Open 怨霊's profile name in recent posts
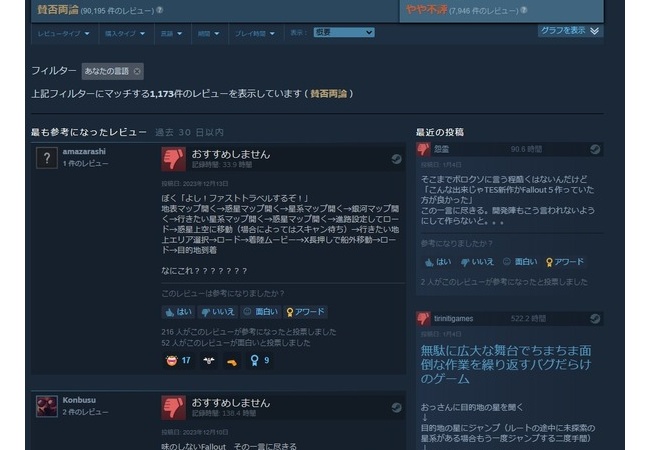 pos(441,149)
